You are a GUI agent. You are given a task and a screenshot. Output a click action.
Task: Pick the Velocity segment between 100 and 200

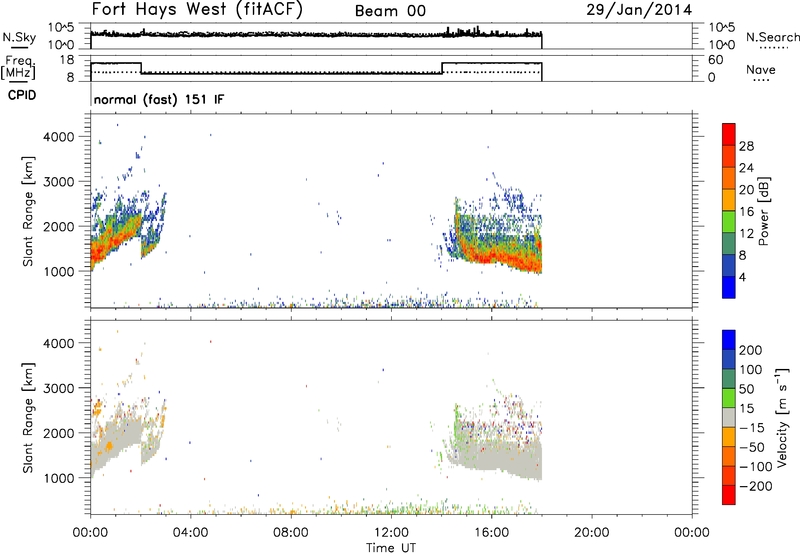click(x=729, y=359)
